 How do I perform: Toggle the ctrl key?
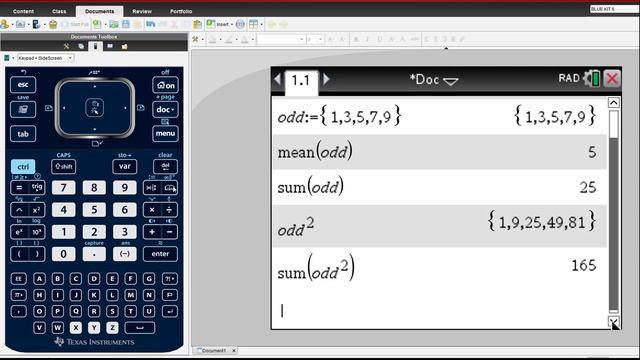[23, 167]
